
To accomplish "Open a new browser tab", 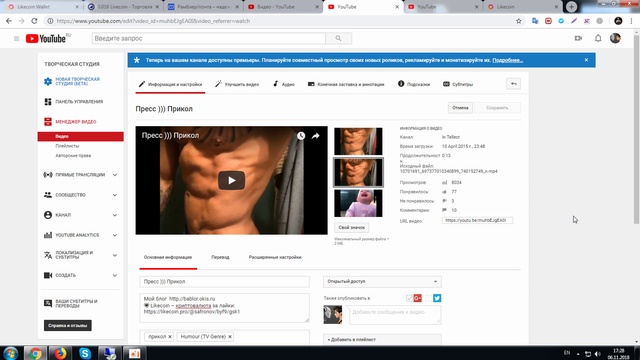I will (x=571, y=7).
